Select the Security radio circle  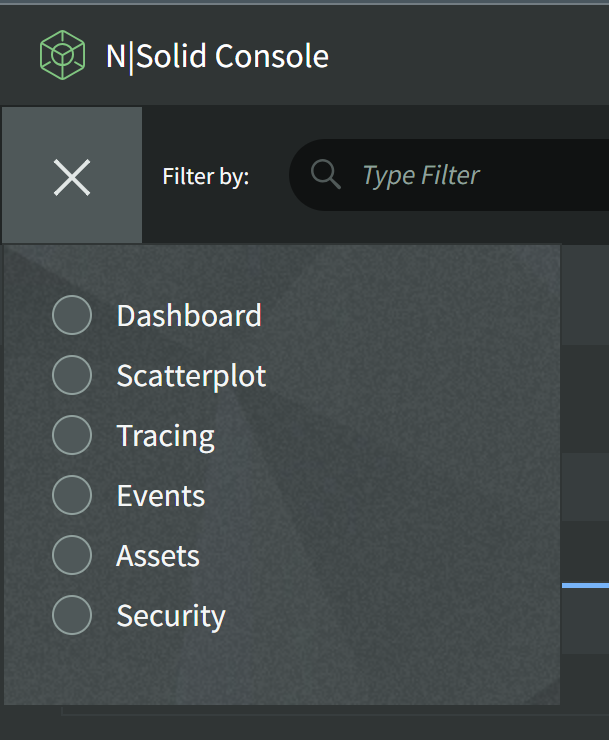click(x=72, y=614)
